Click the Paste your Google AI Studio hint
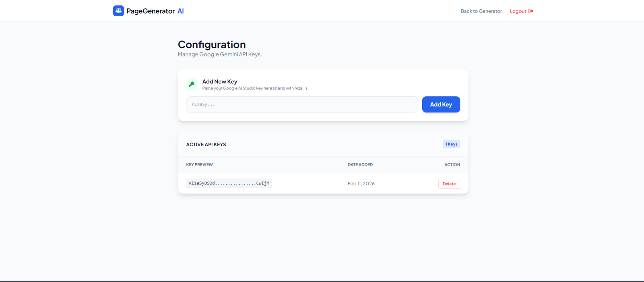Viewport: 644px width, 282px height. 255,88
